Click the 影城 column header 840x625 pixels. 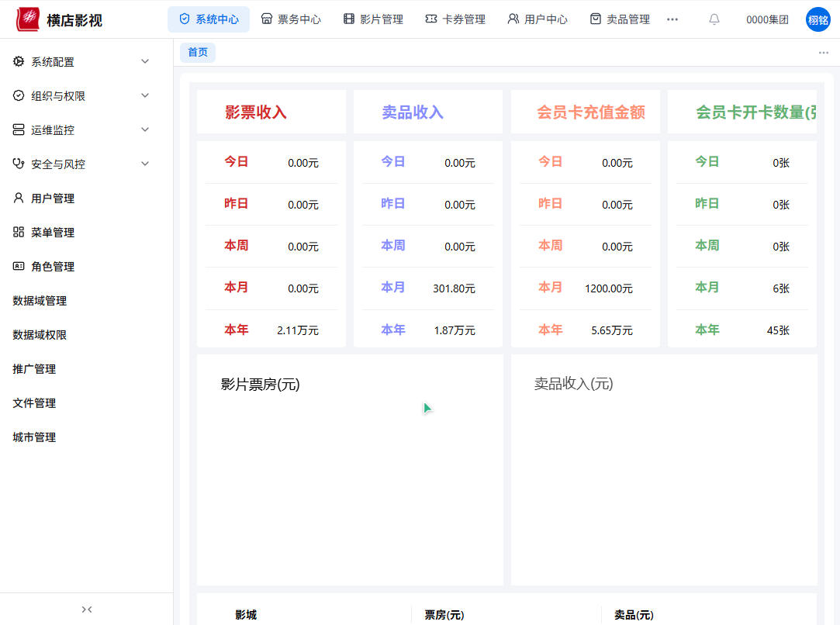click(x=246, y=615)
